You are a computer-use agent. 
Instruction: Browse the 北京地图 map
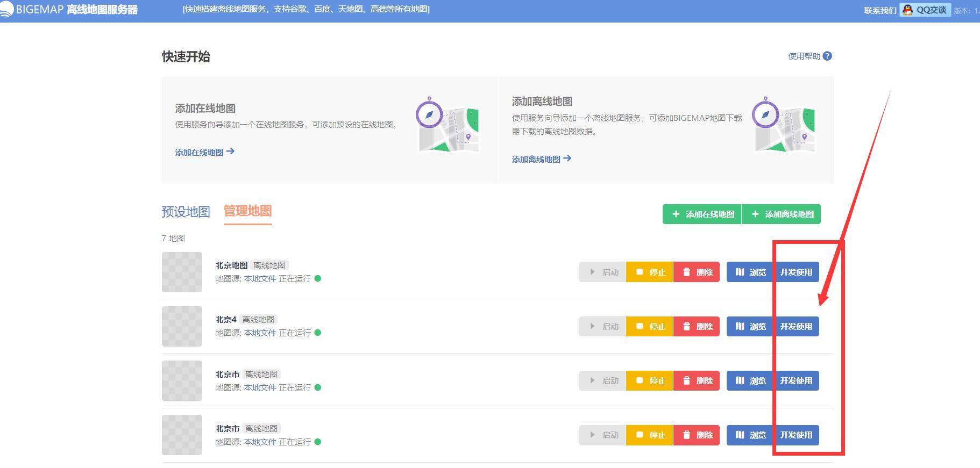[x=750, y=272]
